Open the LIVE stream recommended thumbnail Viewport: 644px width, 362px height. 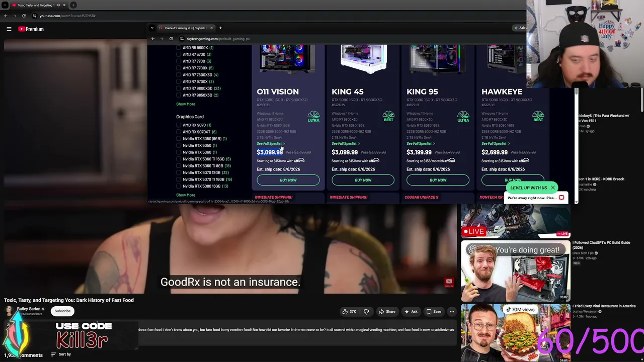[516, 221]
